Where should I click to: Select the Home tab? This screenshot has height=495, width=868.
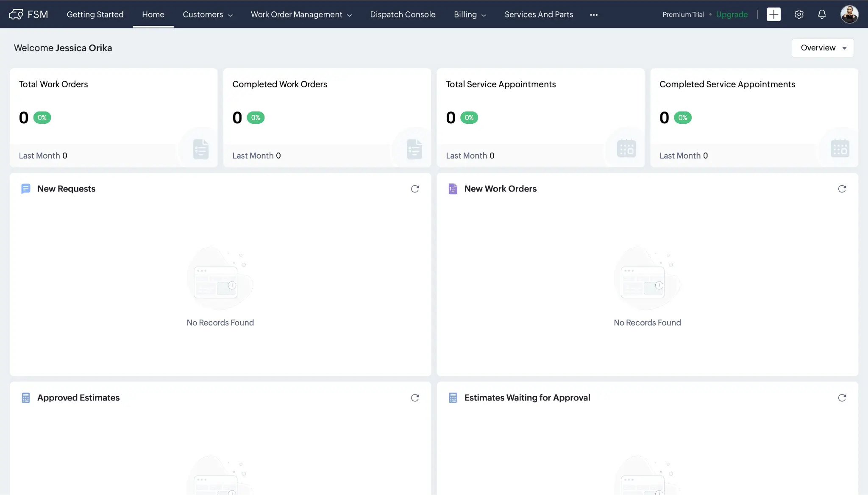pyautogui.click(x=153, y=14)
